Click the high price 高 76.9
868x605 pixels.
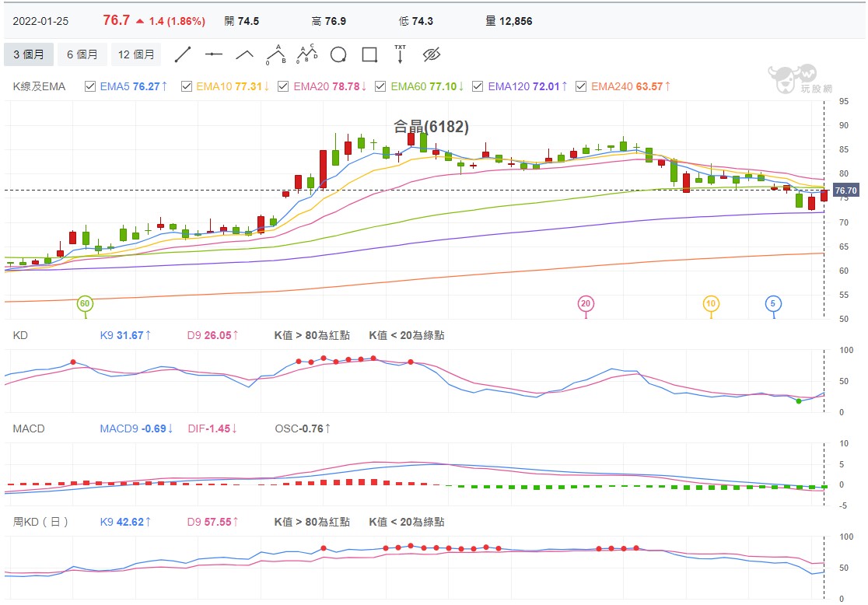point(329,21)
